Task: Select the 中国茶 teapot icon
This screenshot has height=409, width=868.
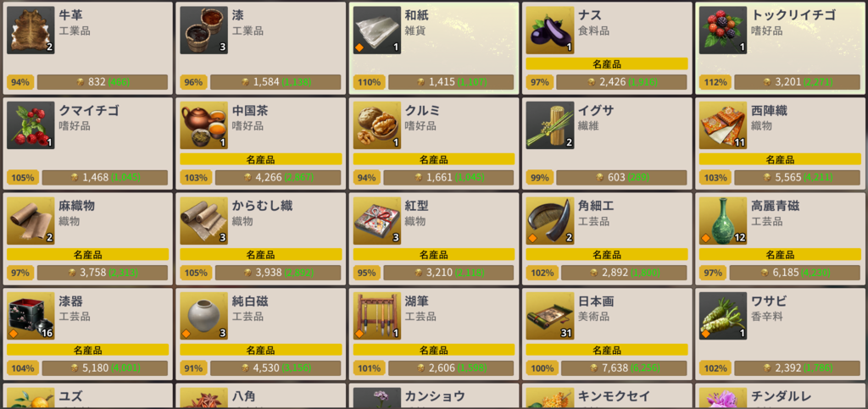Action: [x=203, y=125]
